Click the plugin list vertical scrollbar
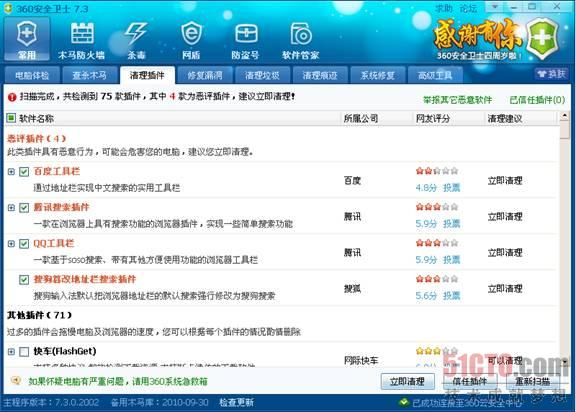576x412 pixels. click(564, 239)
